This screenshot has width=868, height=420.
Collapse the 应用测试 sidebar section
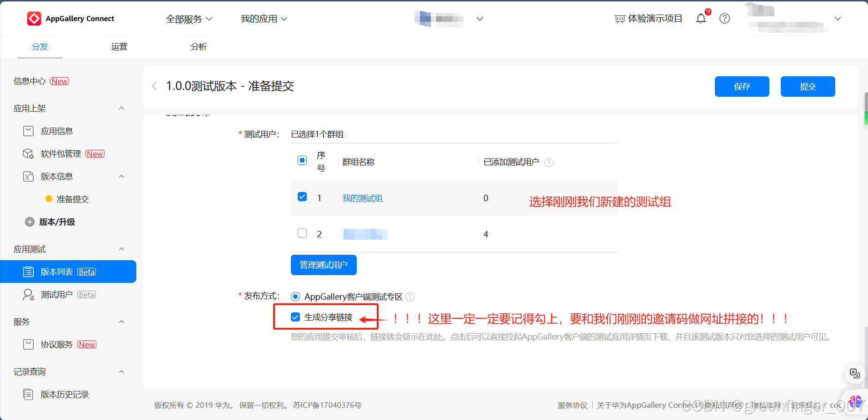click(121, 249)
